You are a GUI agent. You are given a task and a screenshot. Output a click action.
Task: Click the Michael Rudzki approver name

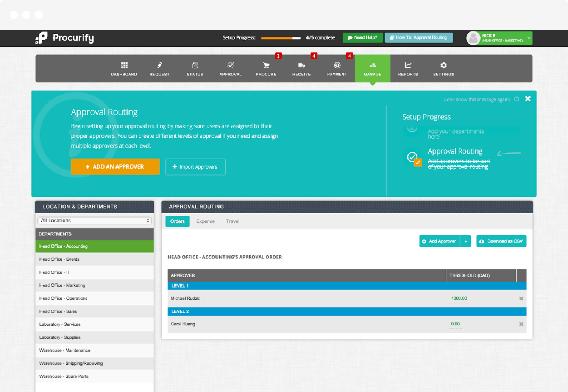186,299
